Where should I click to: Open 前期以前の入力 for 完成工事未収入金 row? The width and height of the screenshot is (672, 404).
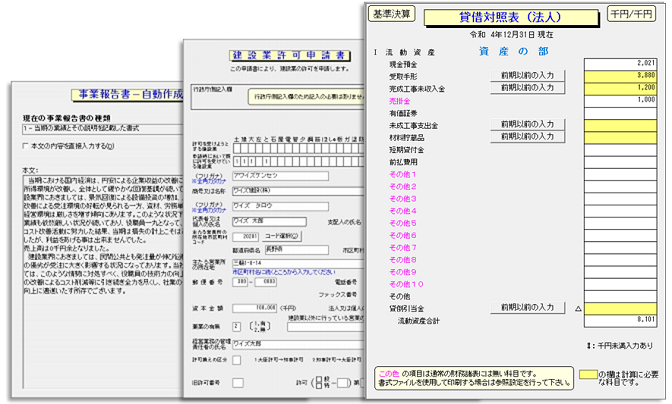click(x=528, y=88)
